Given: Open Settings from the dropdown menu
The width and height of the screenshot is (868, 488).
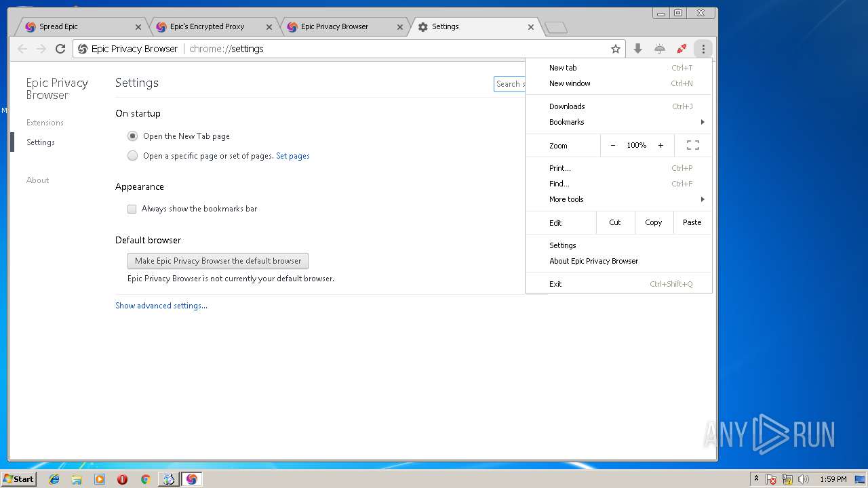Looking at the screenshot, I should (x=618, y=245).
